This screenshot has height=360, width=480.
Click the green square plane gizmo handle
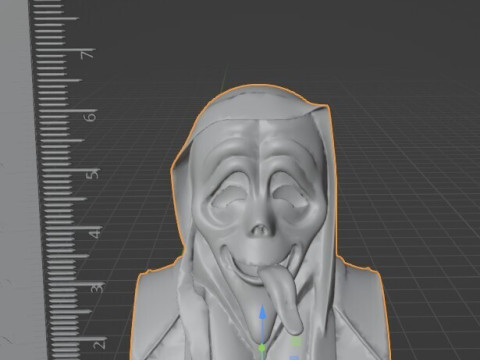click(x=296, y=341)
